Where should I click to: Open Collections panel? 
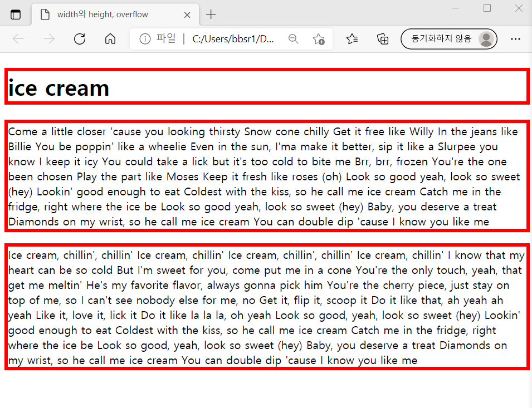pos(383,39)
